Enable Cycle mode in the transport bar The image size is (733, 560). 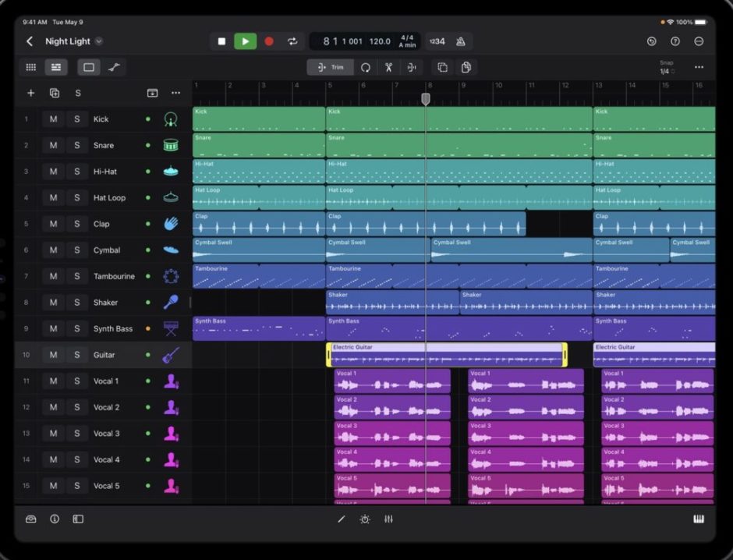click(x=292, y=41)
